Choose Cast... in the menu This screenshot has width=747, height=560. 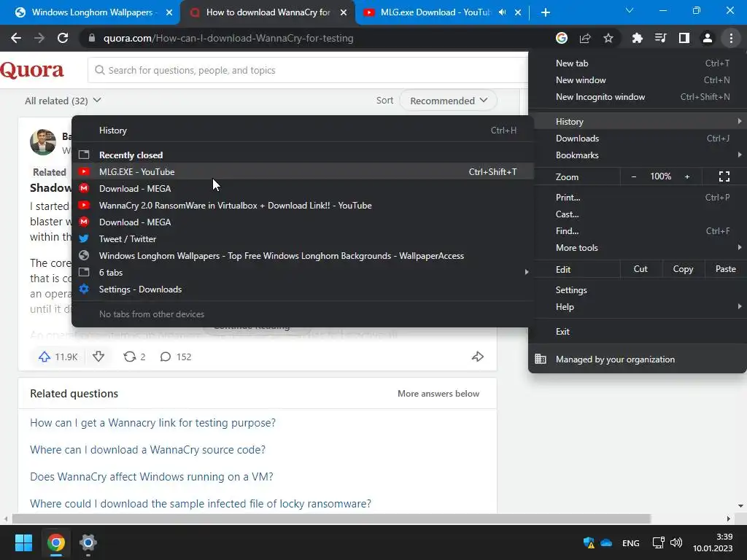point(638,214)
